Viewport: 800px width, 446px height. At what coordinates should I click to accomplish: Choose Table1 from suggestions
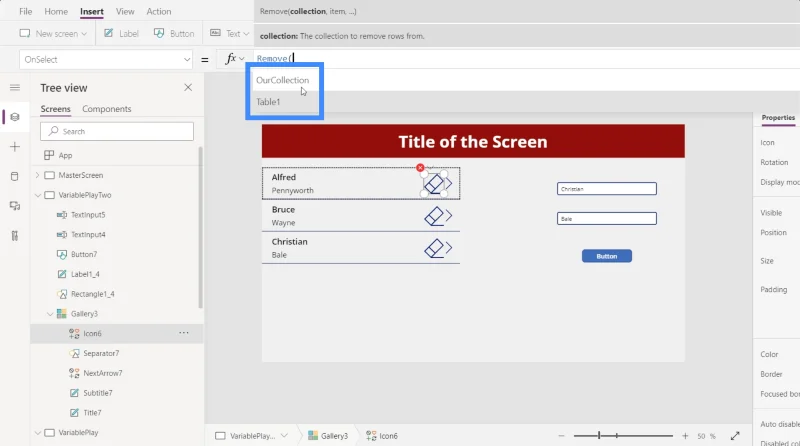[268, 102]
